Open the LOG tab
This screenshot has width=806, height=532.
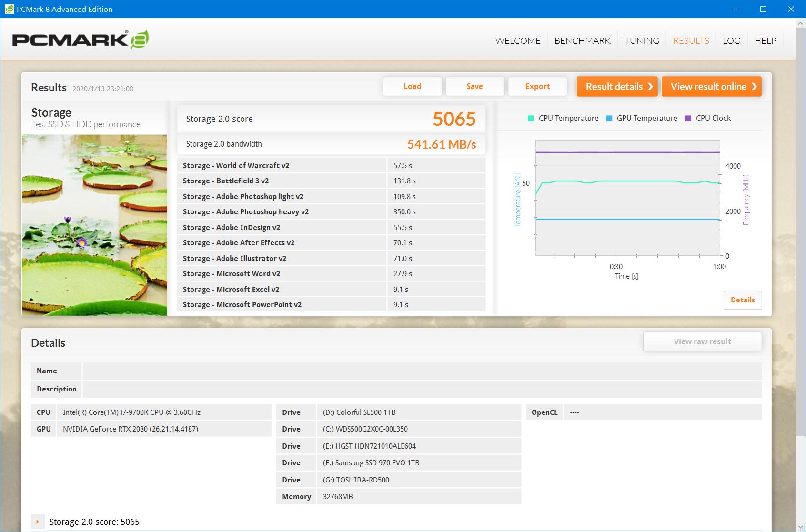coord(731,41)
